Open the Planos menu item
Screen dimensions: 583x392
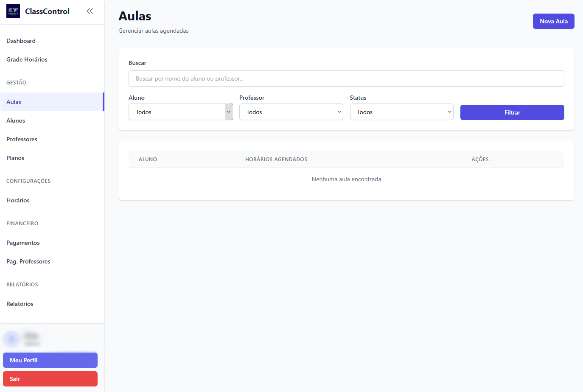click(15, 158)
